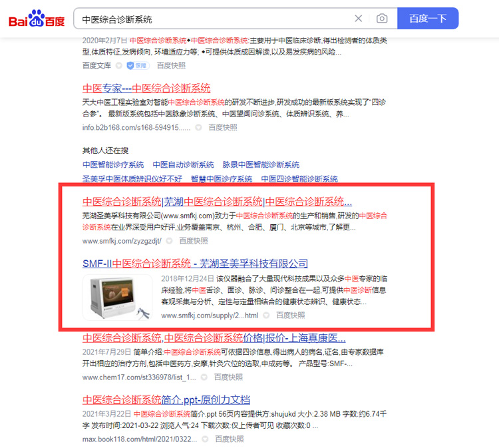Click the search input field

point(213,19)
